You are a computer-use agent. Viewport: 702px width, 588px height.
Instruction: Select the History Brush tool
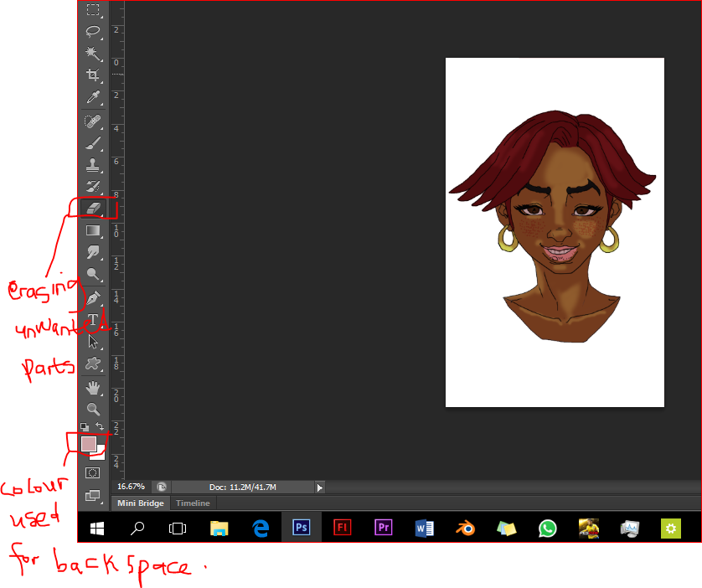tap(93, 187)
